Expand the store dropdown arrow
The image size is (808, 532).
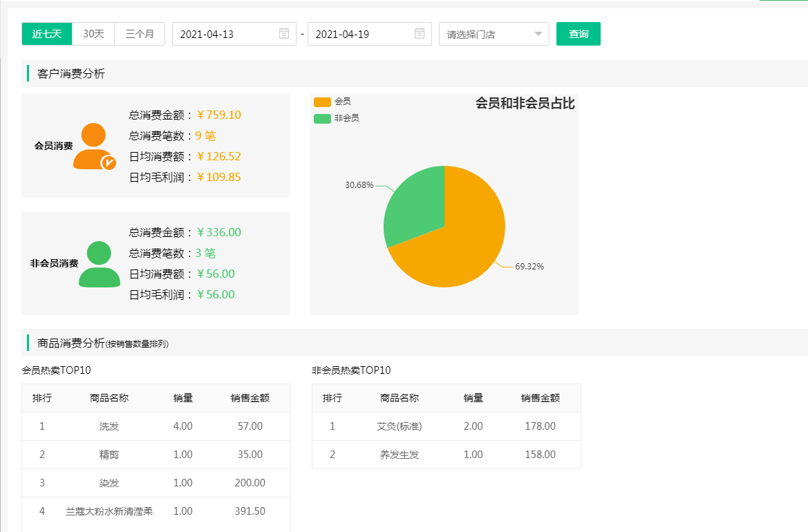539,33
